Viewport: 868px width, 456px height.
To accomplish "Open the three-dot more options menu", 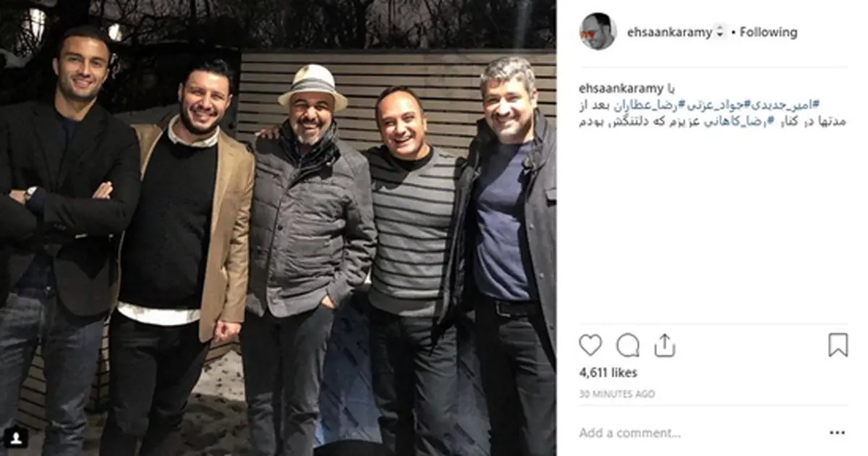I will (837, 433).
